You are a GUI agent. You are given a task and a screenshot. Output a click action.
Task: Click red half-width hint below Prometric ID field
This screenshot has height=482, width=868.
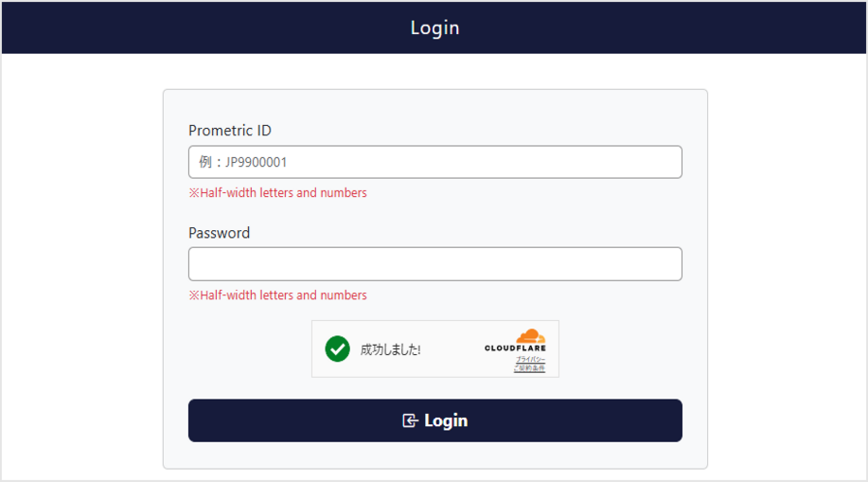277,193
